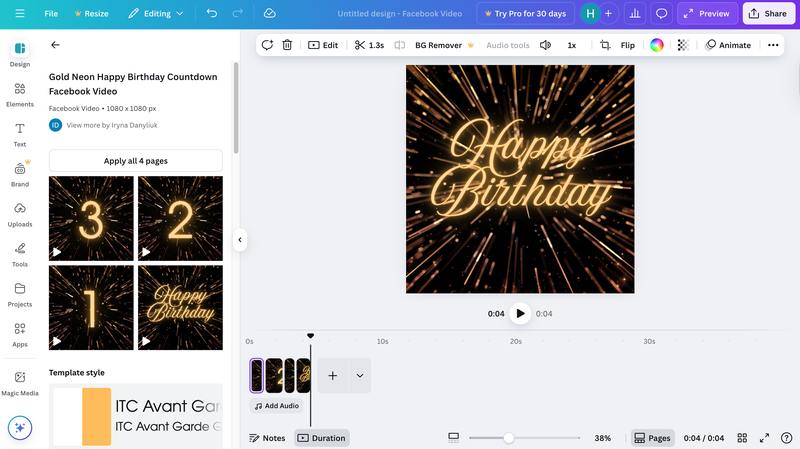Select the countdown 3 template page
Screen dimensions: 800x449
point(91,218)
